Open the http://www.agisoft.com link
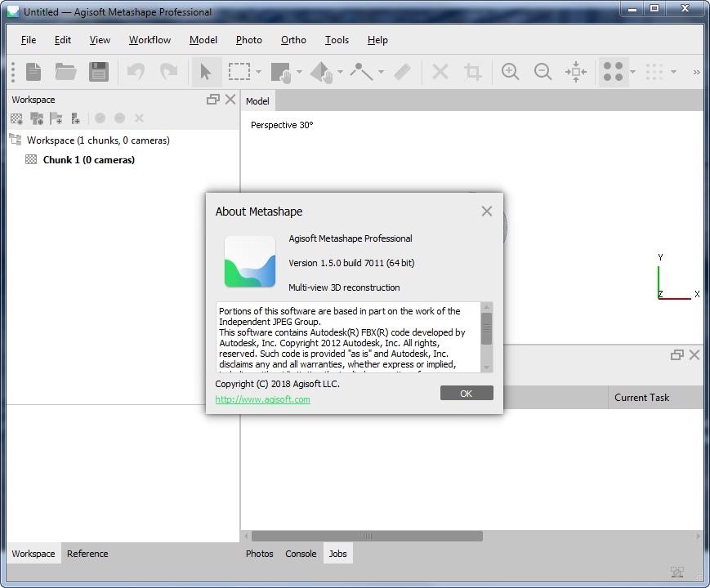710x588 pixels. (262, 399)
